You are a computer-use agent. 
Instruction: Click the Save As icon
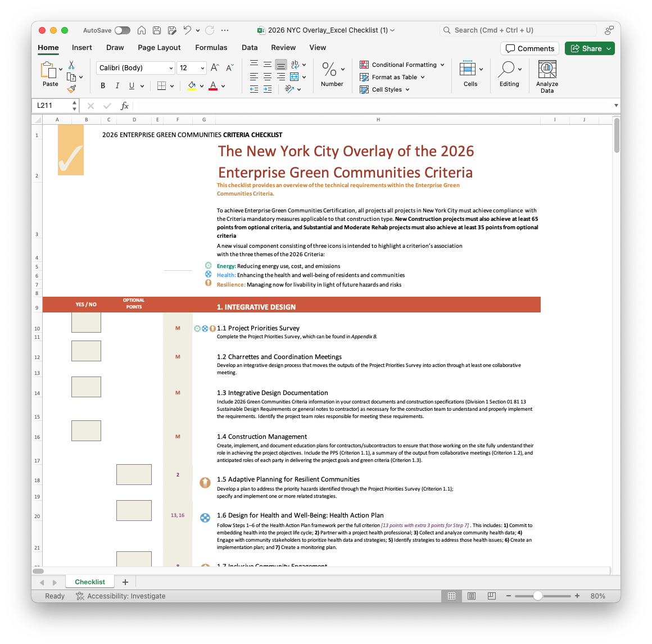click(172, 30)
